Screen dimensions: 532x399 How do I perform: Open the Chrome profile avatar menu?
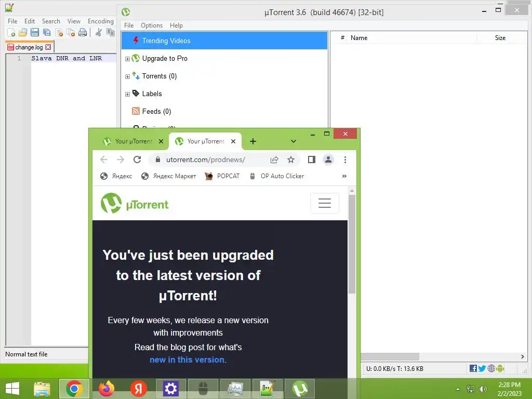click(x=328, y=159)
